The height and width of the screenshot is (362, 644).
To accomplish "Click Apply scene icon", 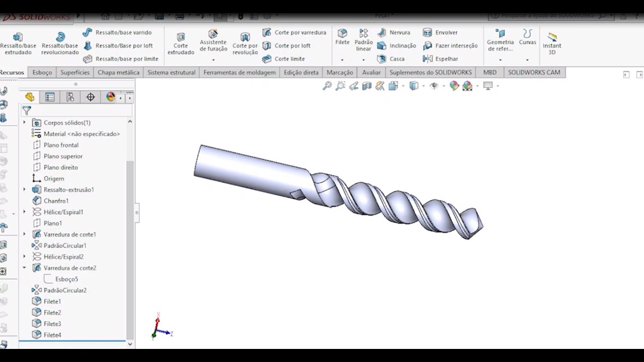I will 467,86.
